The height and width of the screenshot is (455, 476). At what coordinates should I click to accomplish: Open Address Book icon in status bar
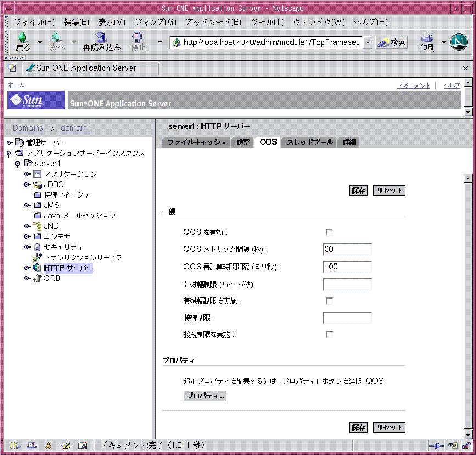pyautogui.click(x=82, y=446)
